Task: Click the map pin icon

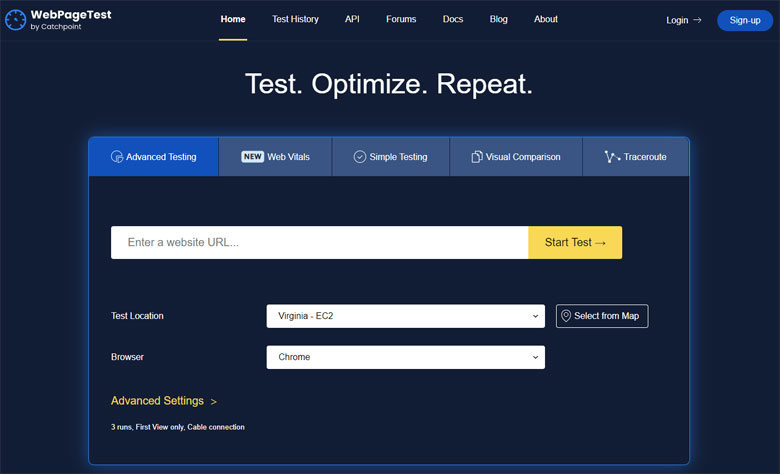Action: coord(566,316)
